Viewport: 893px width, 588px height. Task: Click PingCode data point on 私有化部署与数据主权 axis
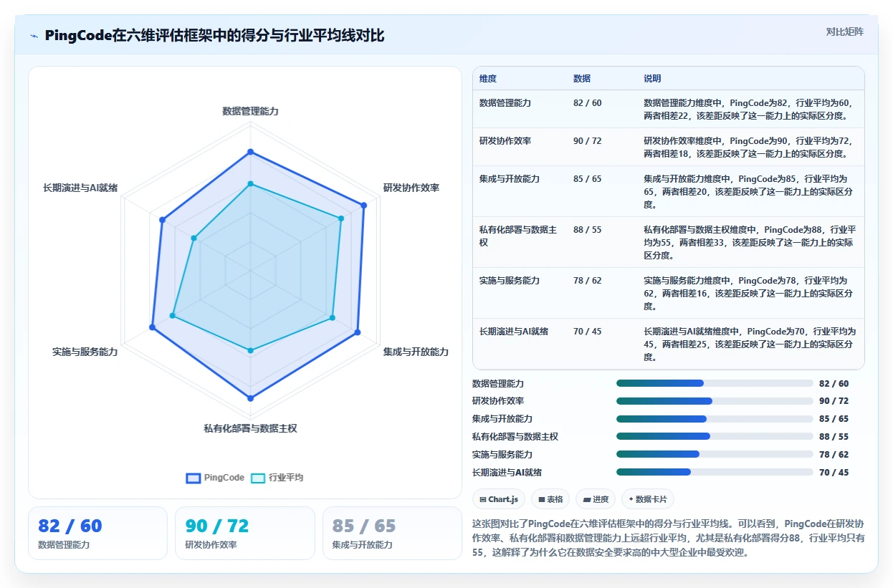250,397
